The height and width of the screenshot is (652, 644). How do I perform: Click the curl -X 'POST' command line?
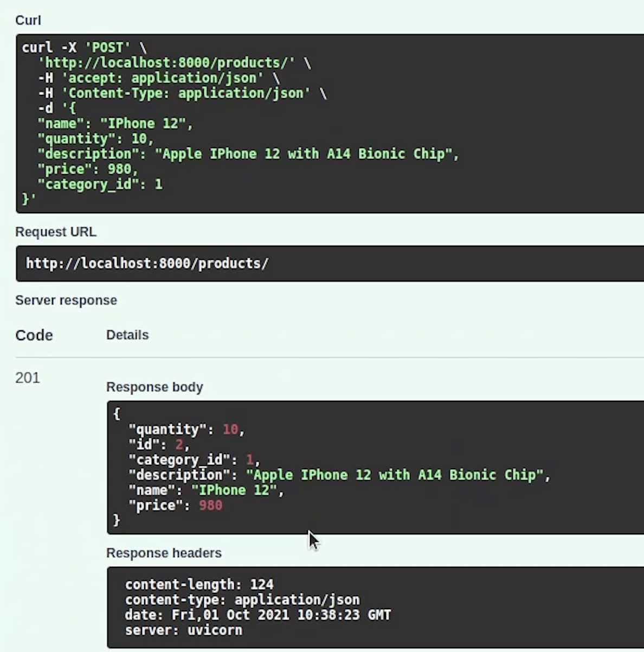pyautogui.click(x=84, y=48)
